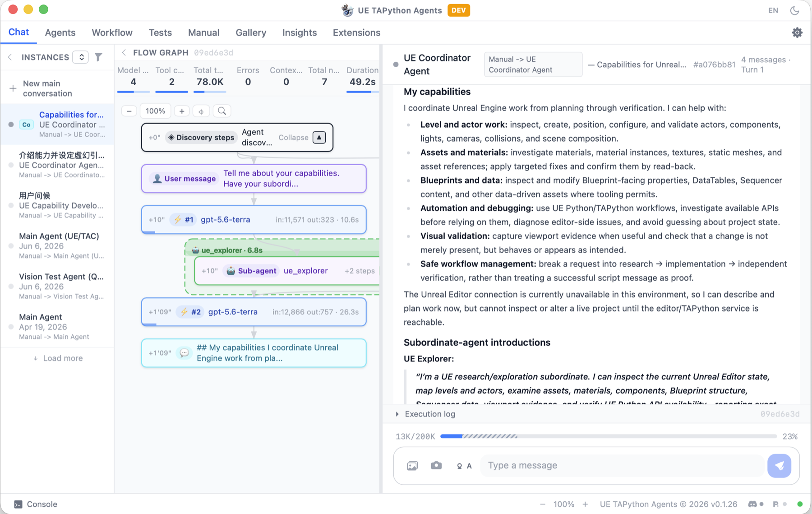The image size is (812, 514).
Task: Go back from the Flow Graph panel
Action: tap(124, 53)
